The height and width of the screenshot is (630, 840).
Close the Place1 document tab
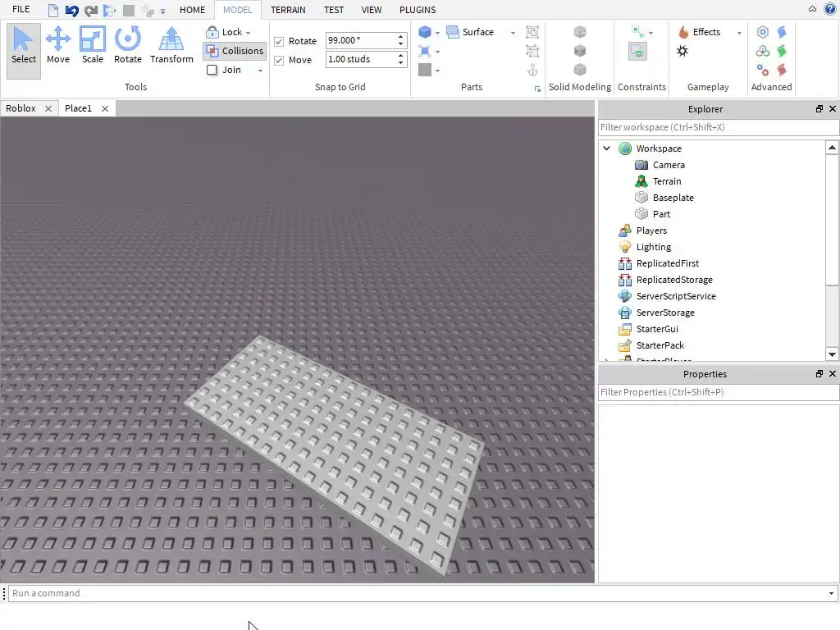tap(105, 109)
